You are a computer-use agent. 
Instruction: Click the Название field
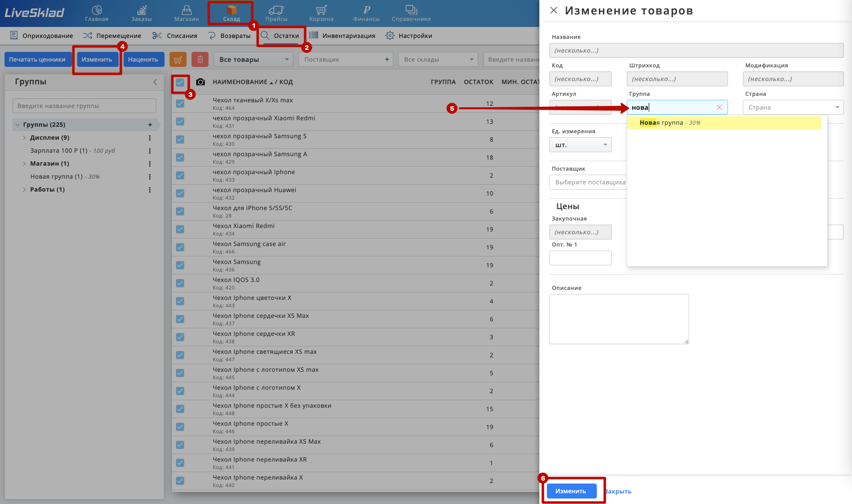696,50
